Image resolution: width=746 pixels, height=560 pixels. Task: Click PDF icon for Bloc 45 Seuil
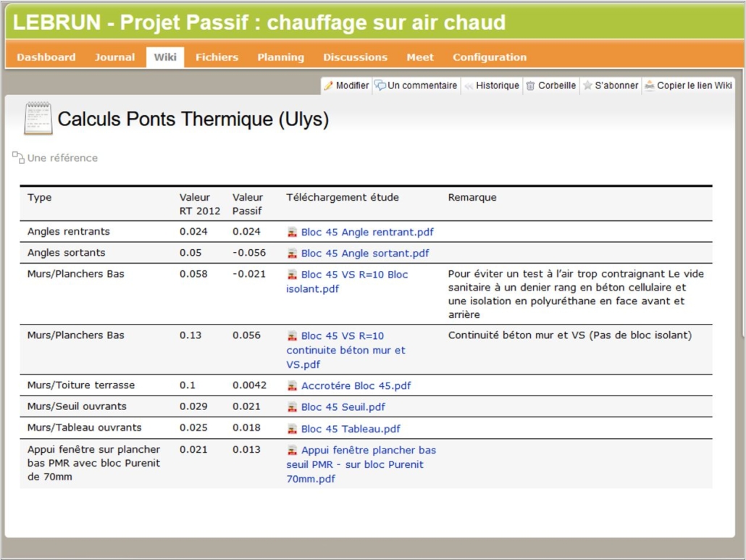click(292, 407)
